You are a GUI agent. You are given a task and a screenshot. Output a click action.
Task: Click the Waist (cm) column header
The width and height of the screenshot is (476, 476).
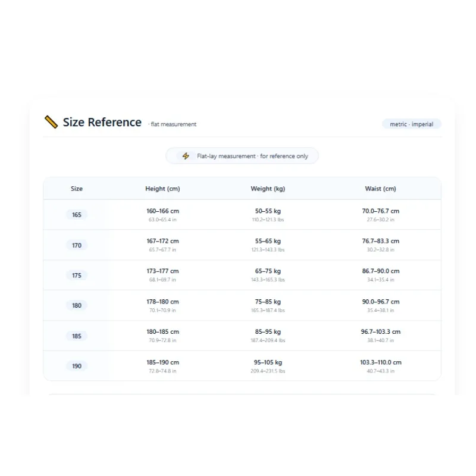point(380,189)
